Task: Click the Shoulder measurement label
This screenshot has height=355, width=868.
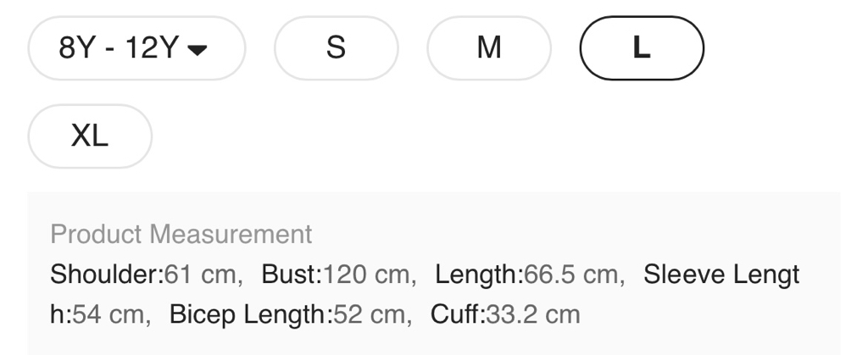Action: [104, 275]
